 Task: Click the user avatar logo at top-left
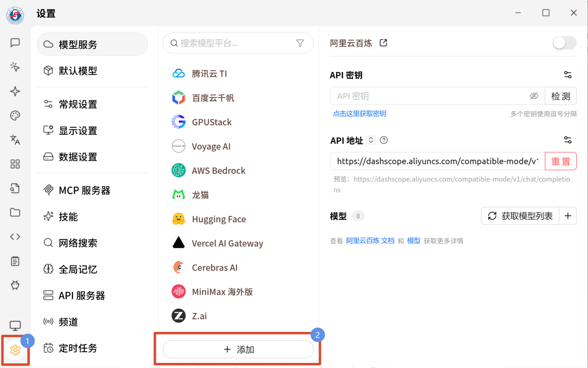pyautogui.click(x=15, y=15)
